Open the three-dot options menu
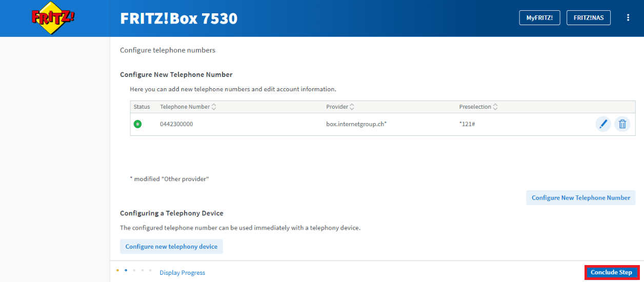 pos(628,18)
